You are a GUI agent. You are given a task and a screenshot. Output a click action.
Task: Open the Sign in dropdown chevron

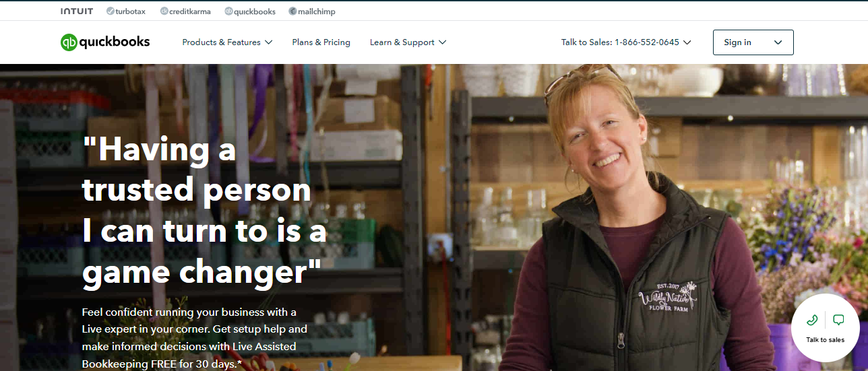pos(778,42)
